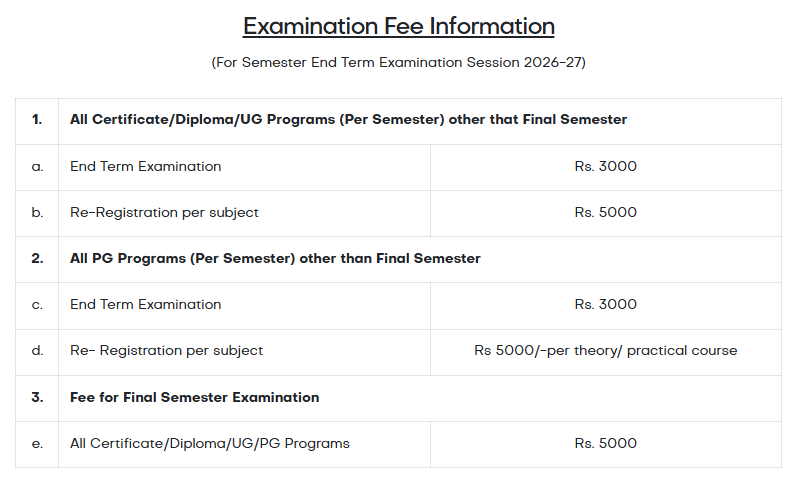Viewport: 801px width, 481px height.
Task: Click the Rs. 3000 fee in row a
Action: coord(605,166)
